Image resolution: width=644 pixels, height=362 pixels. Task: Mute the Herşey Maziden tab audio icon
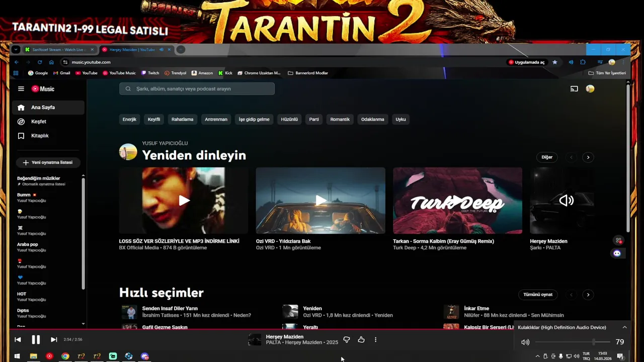click(162, 49)
